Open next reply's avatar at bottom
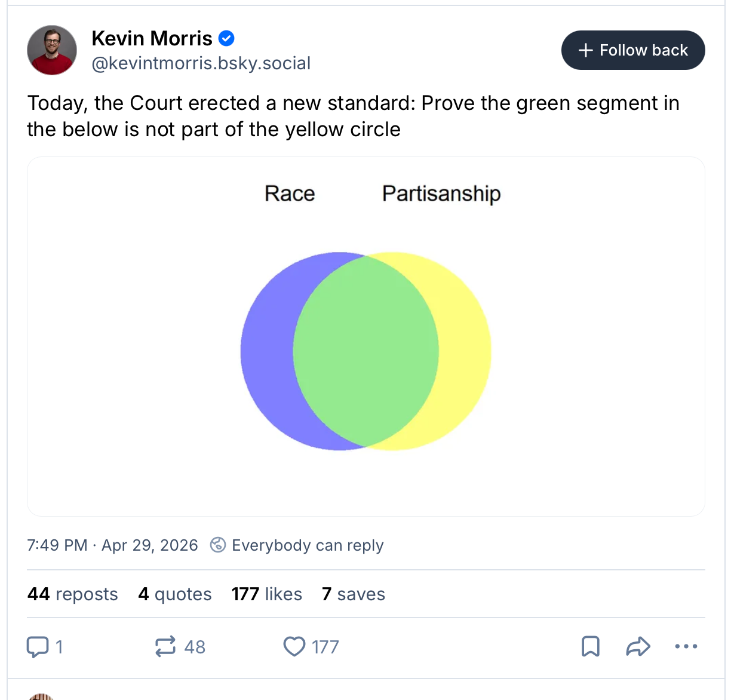This screenshot has width=731, height=700. pyautogui.click(x=41, y=696)
